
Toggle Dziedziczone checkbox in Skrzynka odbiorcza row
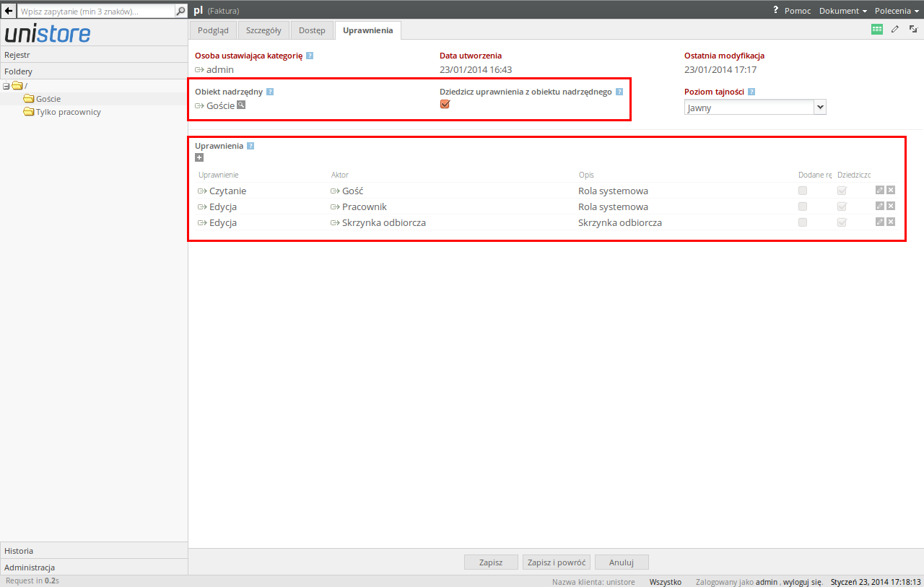[x=842, y=222]
